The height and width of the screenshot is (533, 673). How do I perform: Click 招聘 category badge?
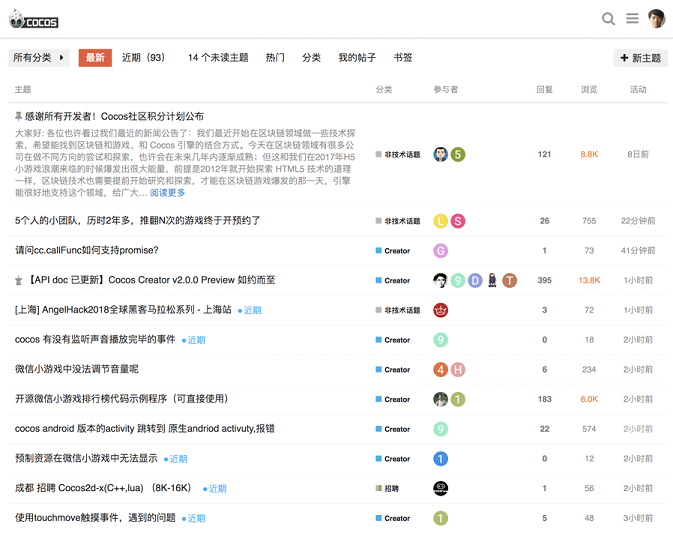click(387, 488)
